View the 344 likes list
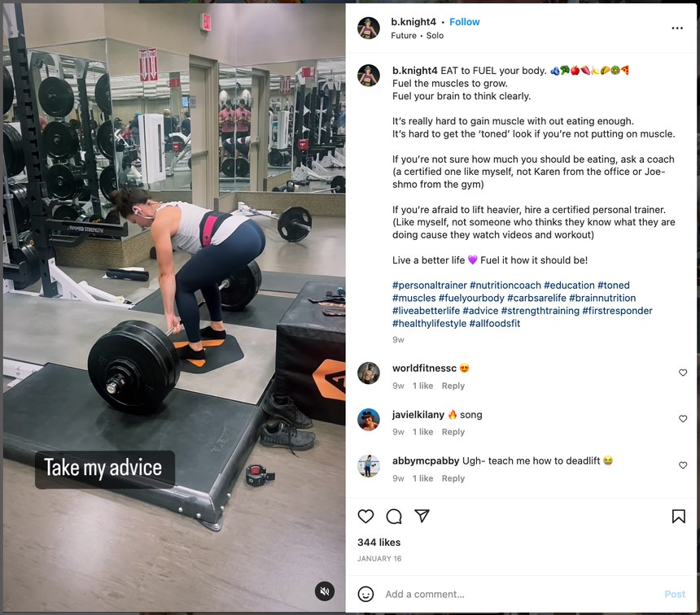 (x=379, y=543)
